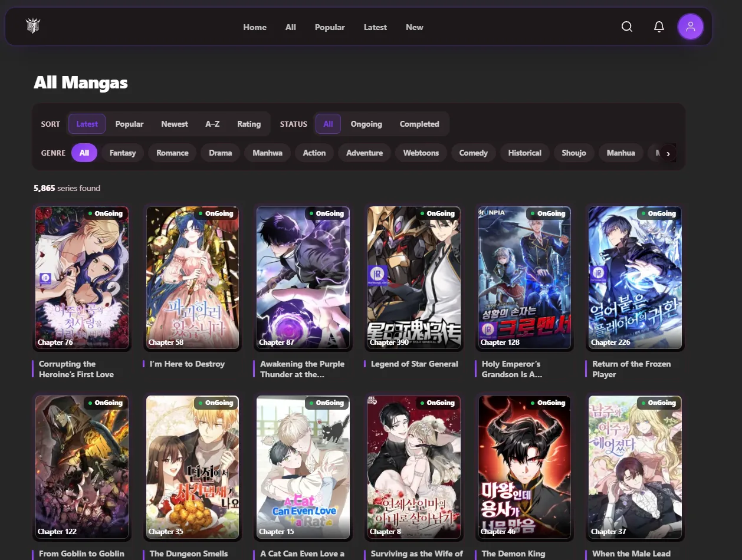742x560 pixels.
Task: Click the site logo icon
Action: coord(33,27)
